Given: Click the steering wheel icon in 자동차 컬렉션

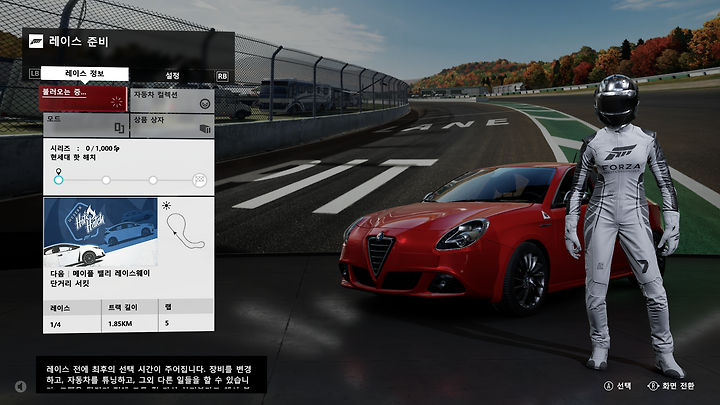Looking at the screenshot, I should click(x=205, y=104).
